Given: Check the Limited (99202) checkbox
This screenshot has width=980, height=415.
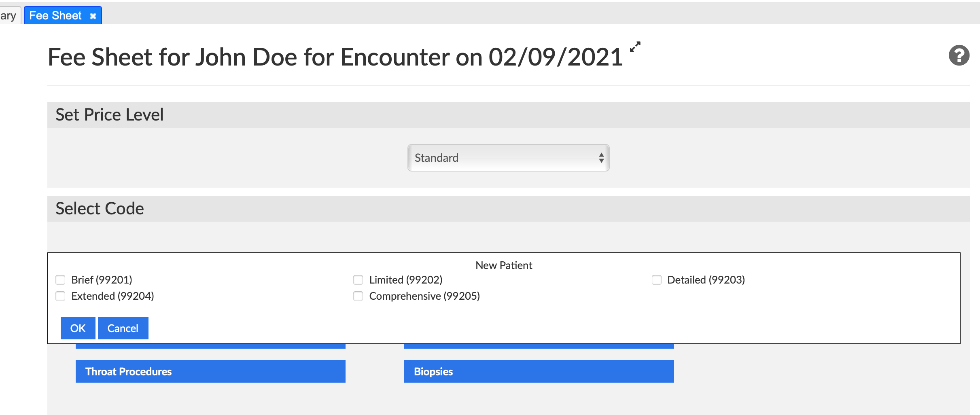Looking at the screenshot, I should (x=358, y=280).
